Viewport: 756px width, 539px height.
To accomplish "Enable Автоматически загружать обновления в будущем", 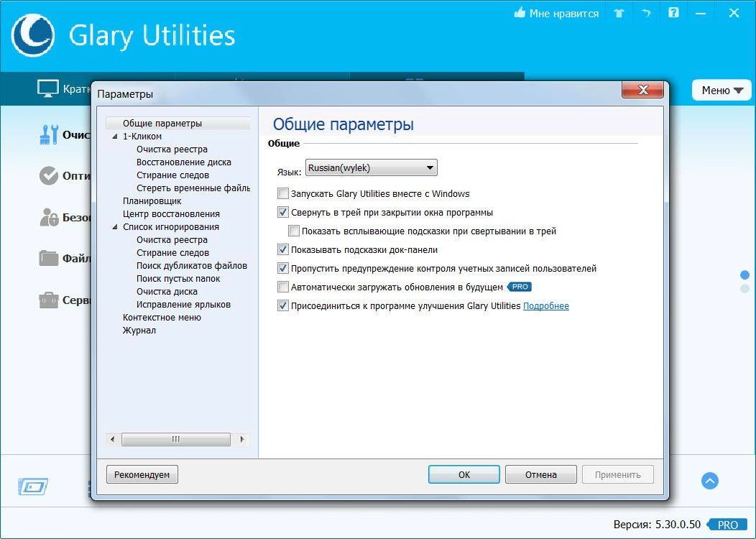I will point(283,287).
